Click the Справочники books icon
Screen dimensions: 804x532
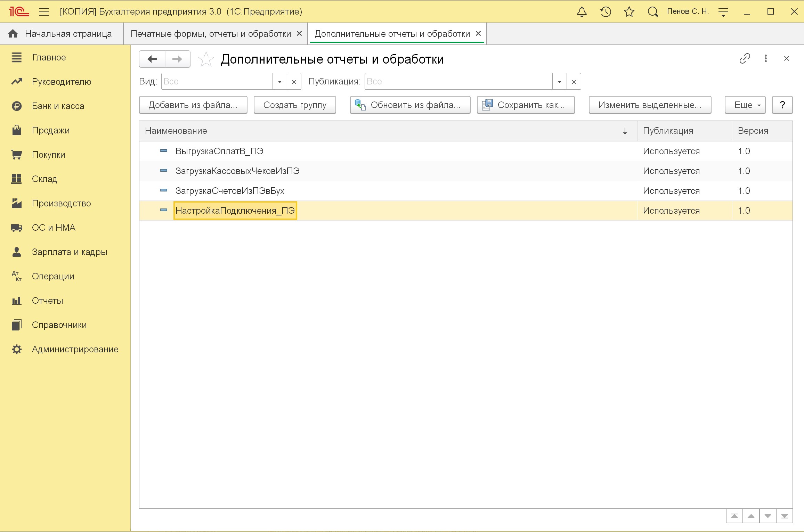coord(17,325)
